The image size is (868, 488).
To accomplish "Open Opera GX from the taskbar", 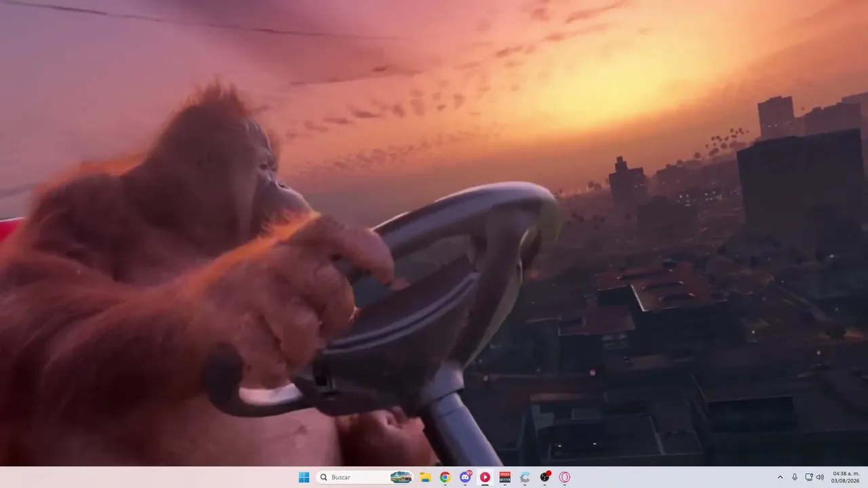I will [x=564, y=477].
